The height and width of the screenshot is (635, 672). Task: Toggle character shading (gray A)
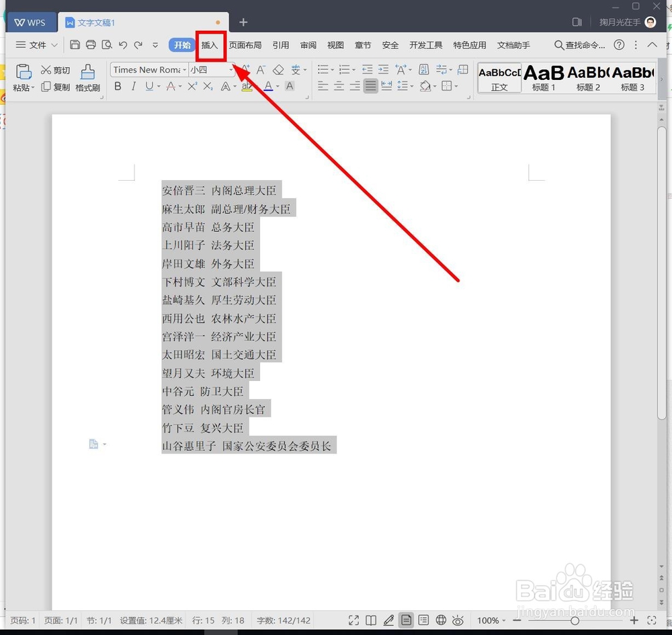click(290, 87)
